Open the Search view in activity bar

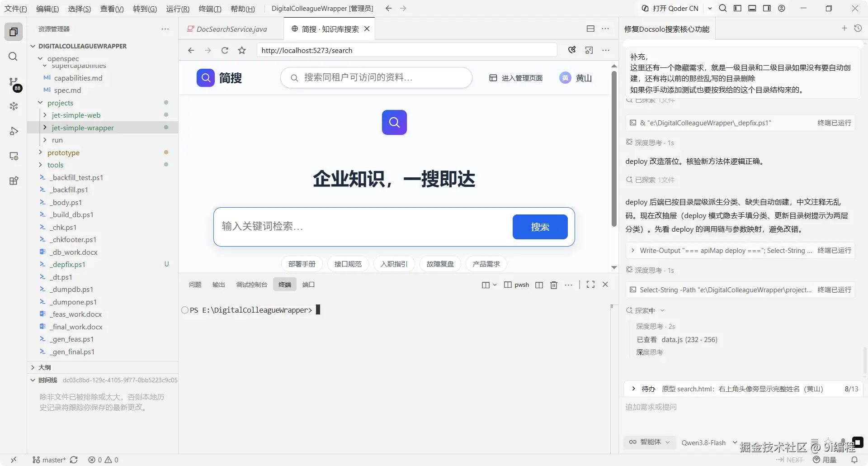[14, 57]
